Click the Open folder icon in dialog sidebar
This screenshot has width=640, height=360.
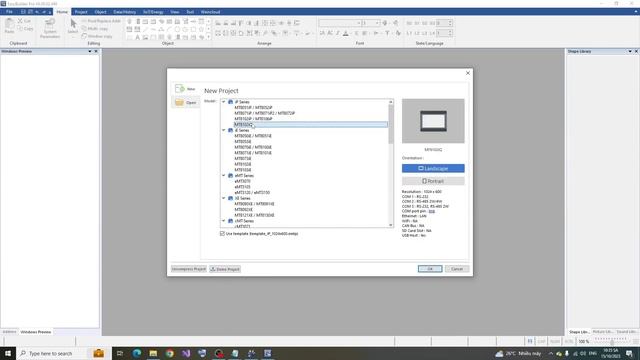pyautogui.click(x=180, y=102)
